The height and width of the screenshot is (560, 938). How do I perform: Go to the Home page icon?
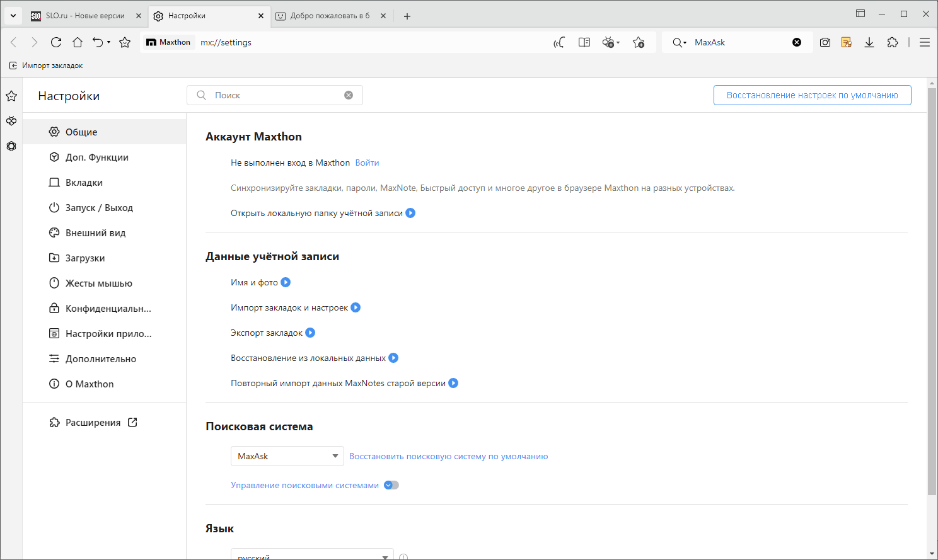point(78,42)
